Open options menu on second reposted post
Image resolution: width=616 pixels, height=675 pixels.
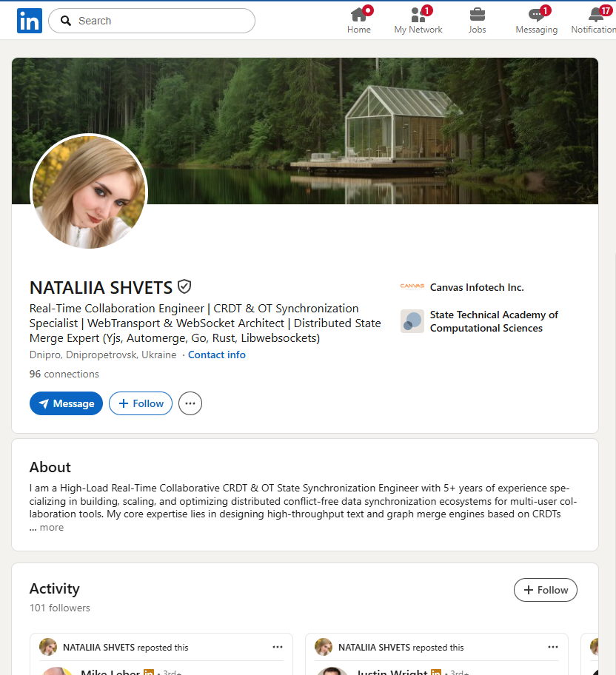click(x=552, y=647)
